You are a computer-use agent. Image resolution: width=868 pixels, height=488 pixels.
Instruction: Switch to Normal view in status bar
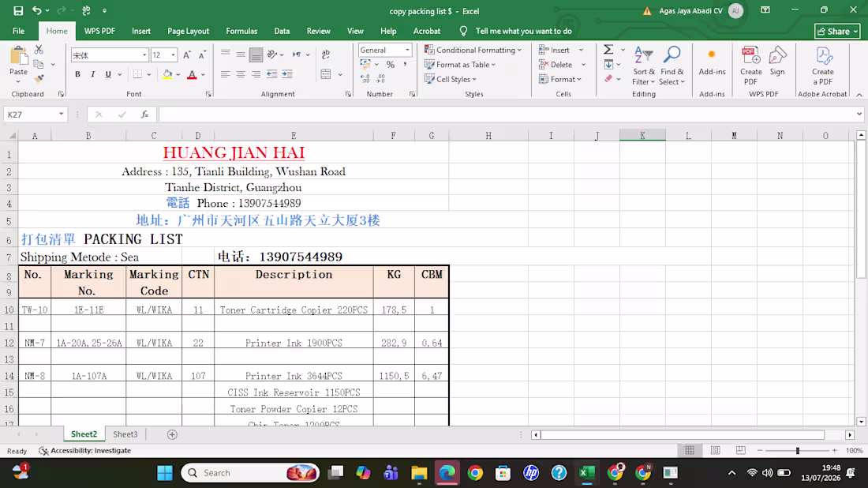tap(690, 450)
